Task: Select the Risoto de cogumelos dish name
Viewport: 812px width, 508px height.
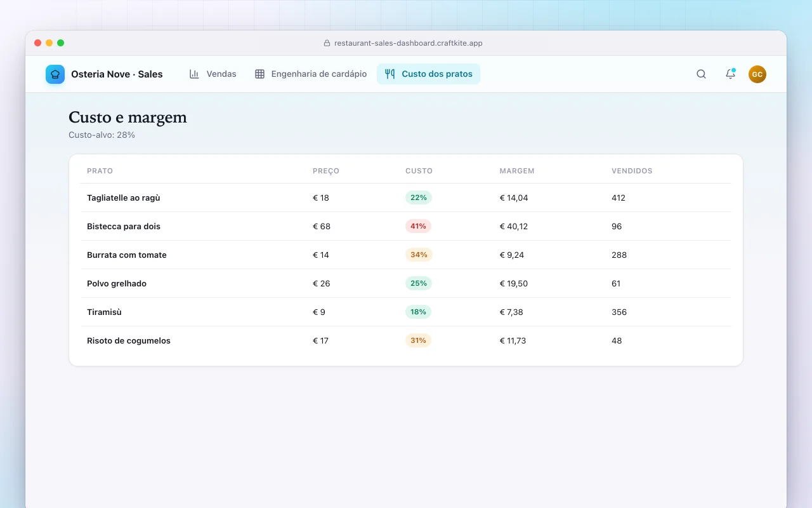Action: point(129,340)
